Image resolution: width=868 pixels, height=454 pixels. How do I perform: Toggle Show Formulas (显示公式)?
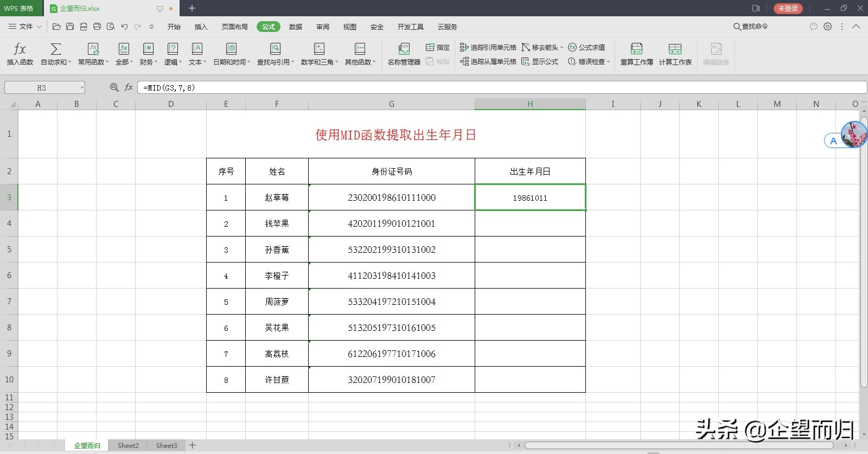540,62
